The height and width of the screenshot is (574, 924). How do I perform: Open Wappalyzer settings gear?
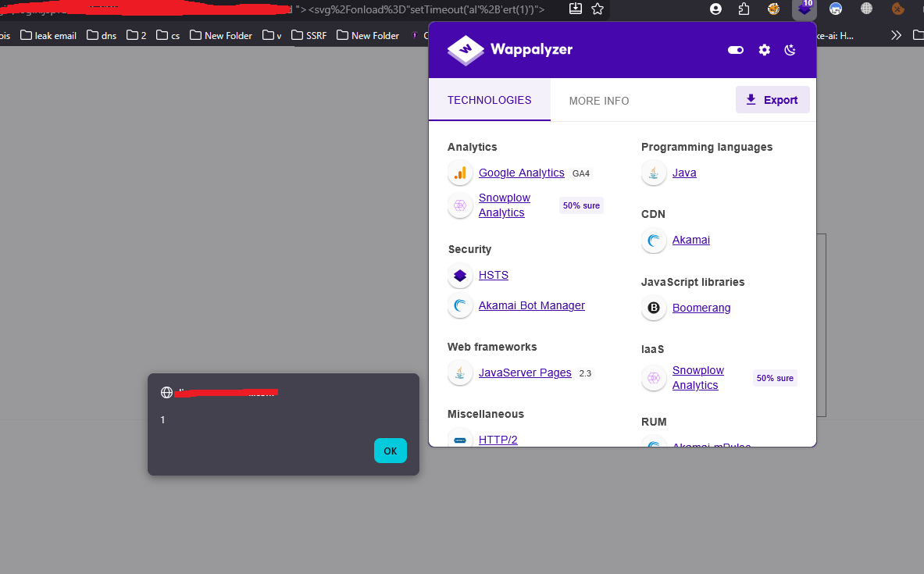[765, 50]
